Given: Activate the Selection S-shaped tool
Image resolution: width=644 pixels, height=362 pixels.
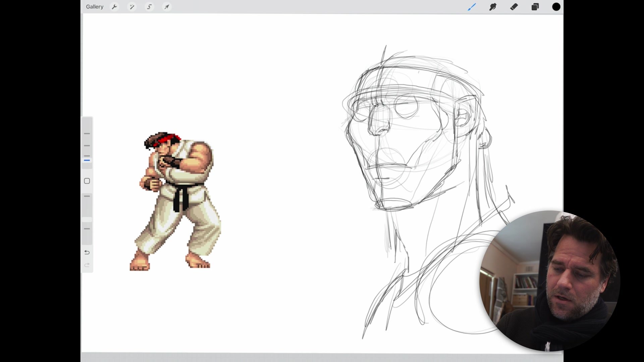Looking at the screenshot, I should (149, 7).
